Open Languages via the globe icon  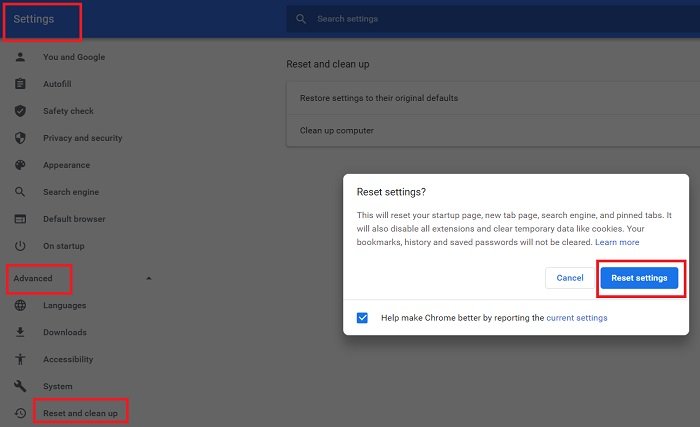pyautogui.click(x=20, y=306)
